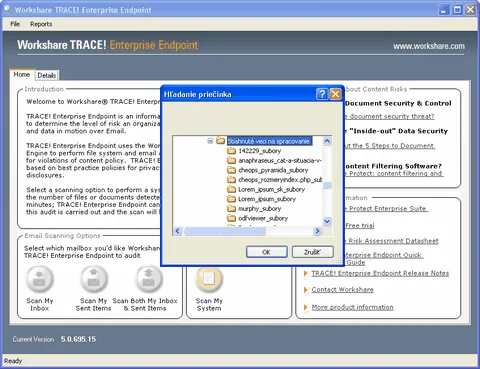Open TRACE! Enterprise Endpoint Release Notes link

pyautogui.click(x=380, y=273)
